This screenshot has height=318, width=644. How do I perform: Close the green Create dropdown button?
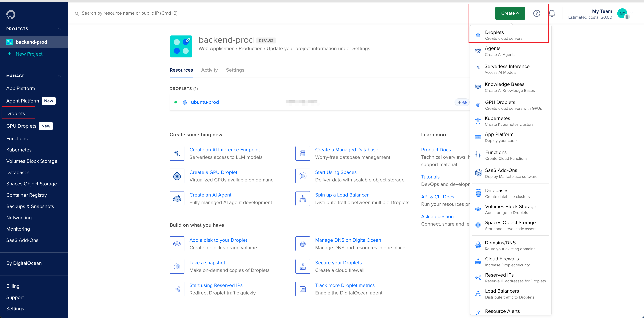(x=510, y=13)
